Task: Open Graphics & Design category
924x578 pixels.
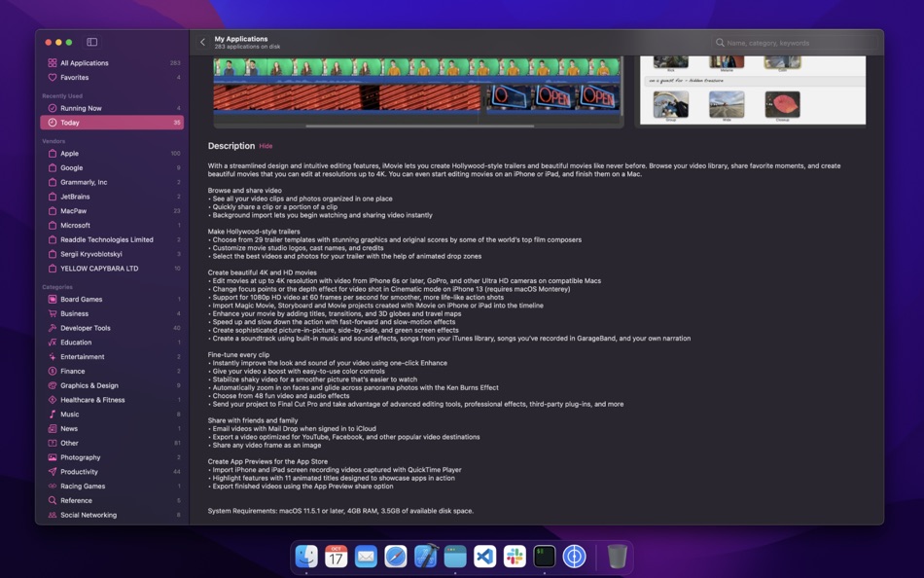Action: click(x=112, y=385)
